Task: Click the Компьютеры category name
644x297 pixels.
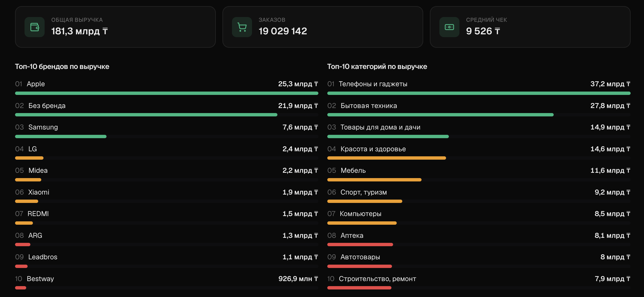Action: coord(360,214)
